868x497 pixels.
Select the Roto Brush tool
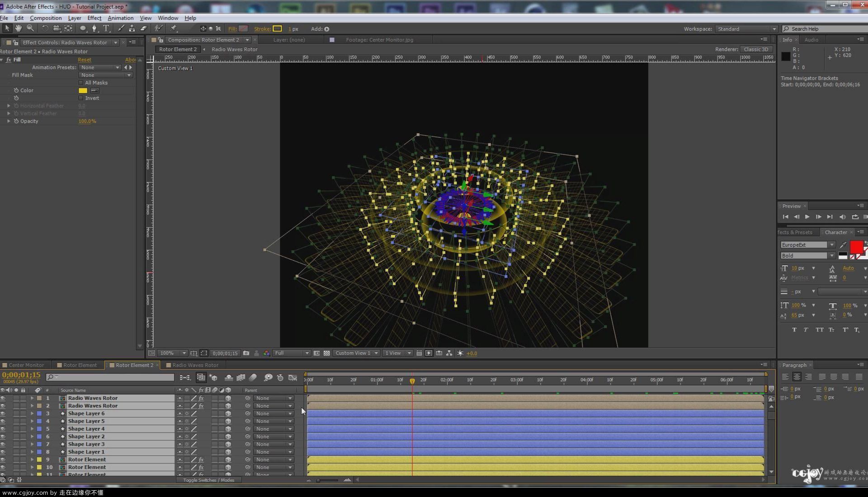(159, 28)
